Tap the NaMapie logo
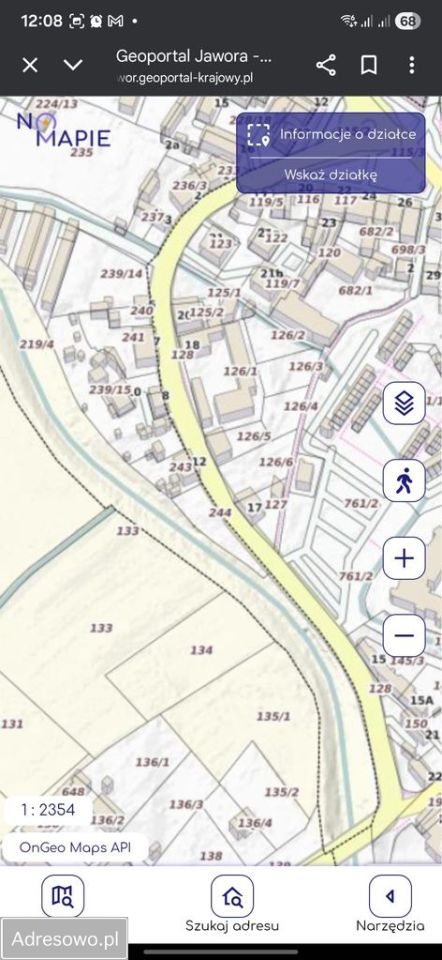442x960 pixels. pos(64,129)
